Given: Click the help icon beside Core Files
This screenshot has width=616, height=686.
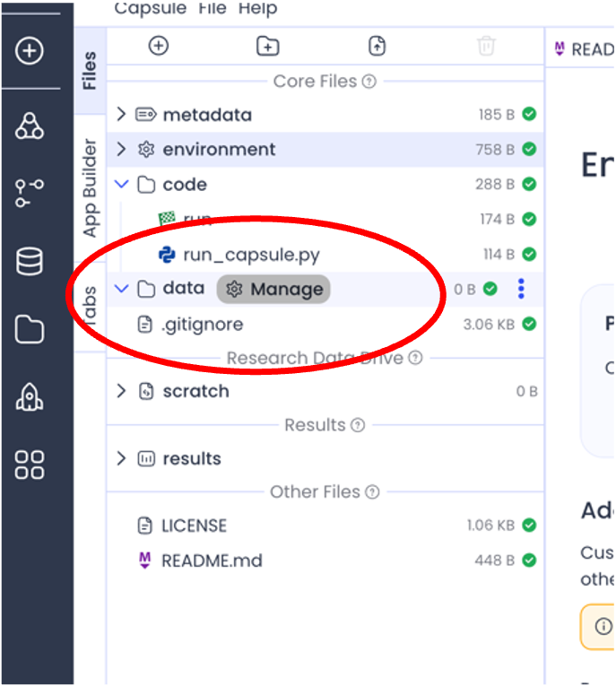Looking at the screenshot, I should coord(369,82).
